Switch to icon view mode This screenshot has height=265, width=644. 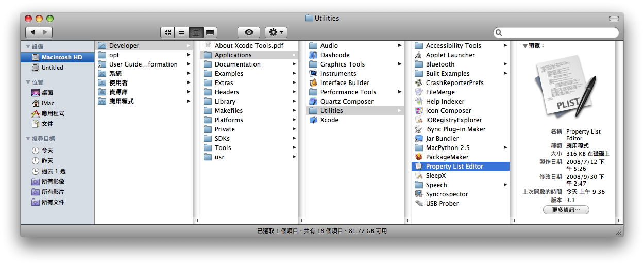(167, 32)
